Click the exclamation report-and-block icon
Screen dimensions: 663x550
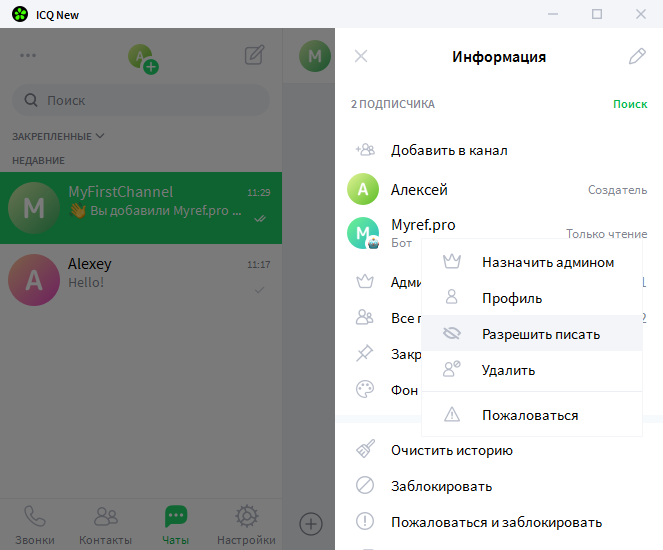pyautogui.click(x=365, y=521)
